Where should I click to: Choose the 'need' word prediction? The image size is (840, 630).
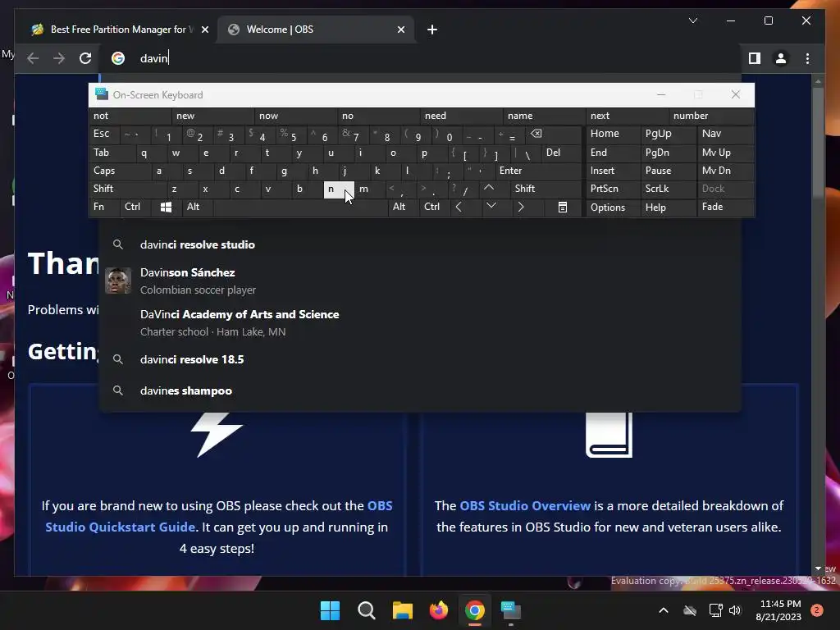click(461, 116)
